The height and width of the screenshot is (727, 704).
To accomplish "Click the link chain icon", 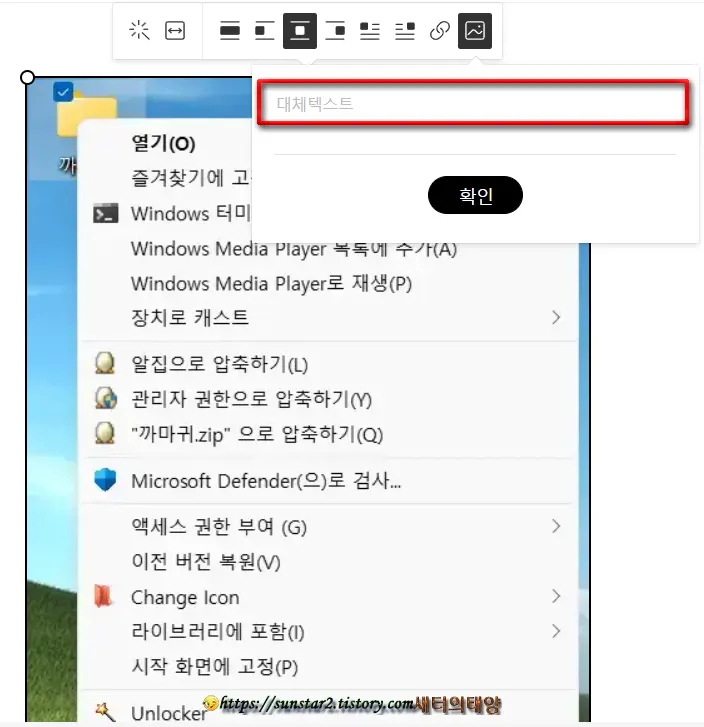I will (440, 31).
